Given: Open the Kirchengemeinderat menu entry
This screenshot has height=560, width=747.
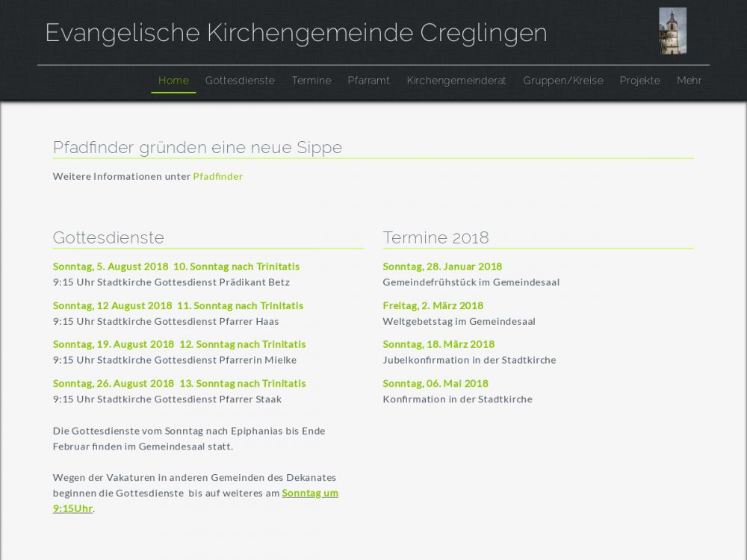Looking at the screenshot, I should click(456, 81).
